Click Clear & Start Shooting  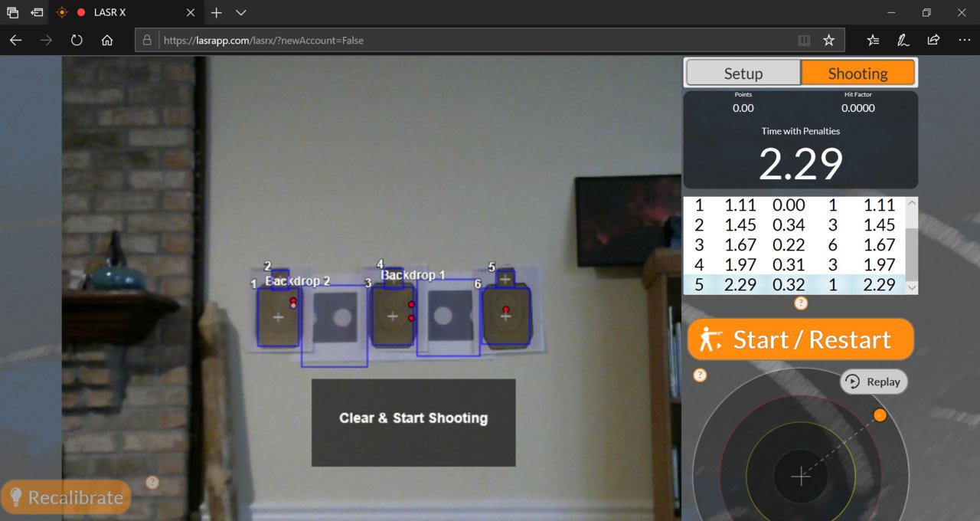click(x=413, y=422)
